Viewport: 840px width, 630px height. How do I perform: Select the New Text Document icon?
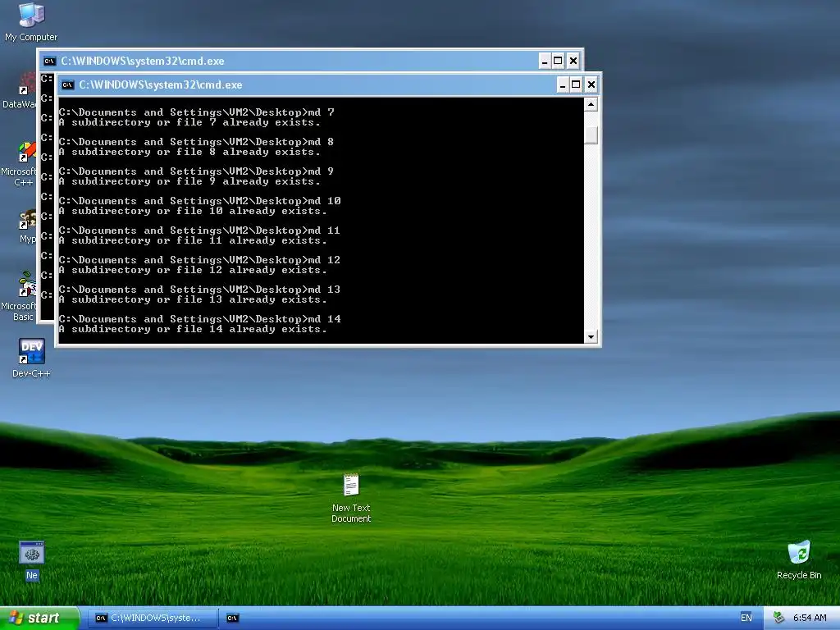351,498
